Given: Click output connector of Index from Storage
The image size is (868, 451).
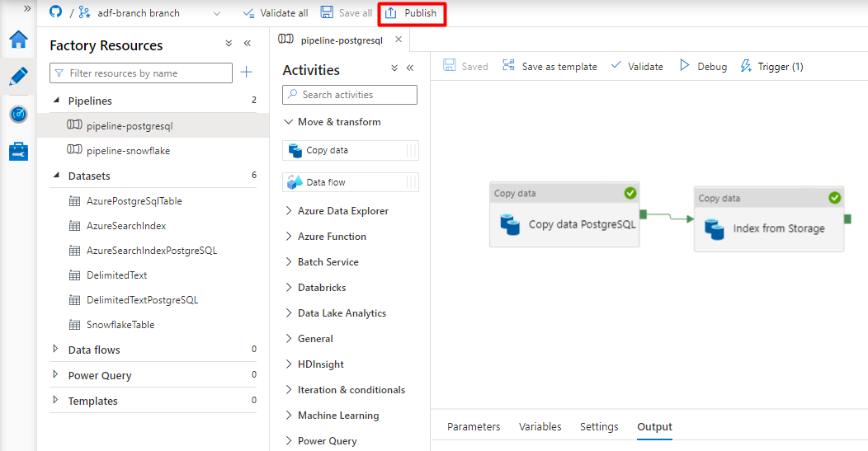Looking at the screenshot, I should [847, 219].
